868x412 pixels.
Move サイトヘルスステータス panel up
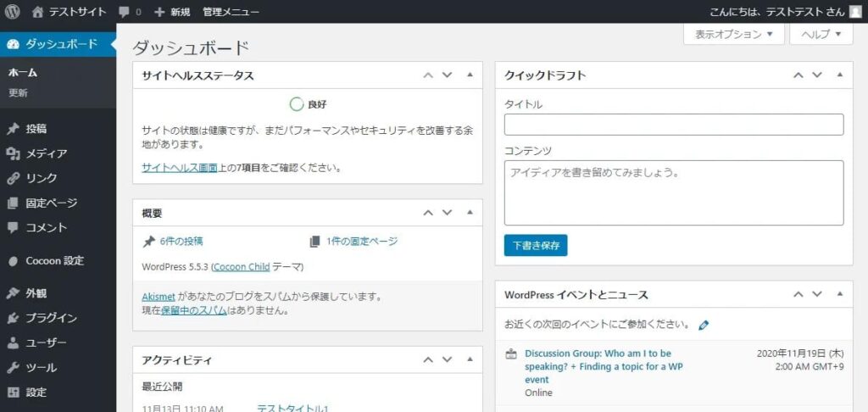point(428,75)
